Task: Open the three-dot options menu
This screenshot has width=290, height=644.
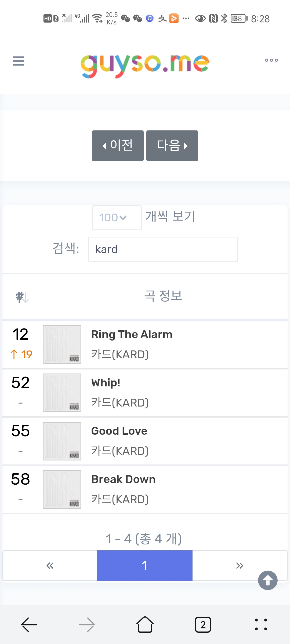Action: click(x=271, y=60)
